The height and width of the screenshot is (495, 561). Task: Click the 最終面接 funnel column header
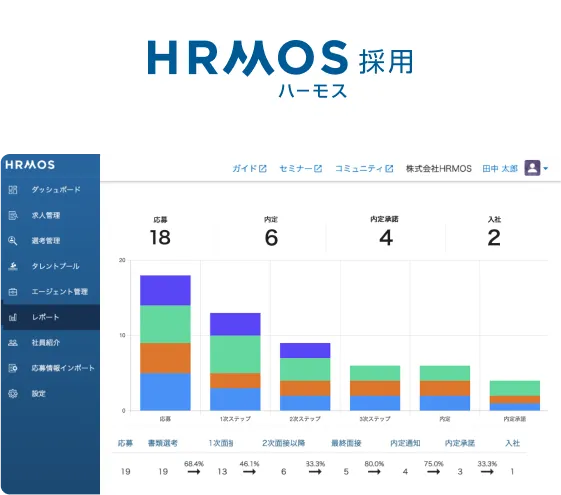[346, 443]
